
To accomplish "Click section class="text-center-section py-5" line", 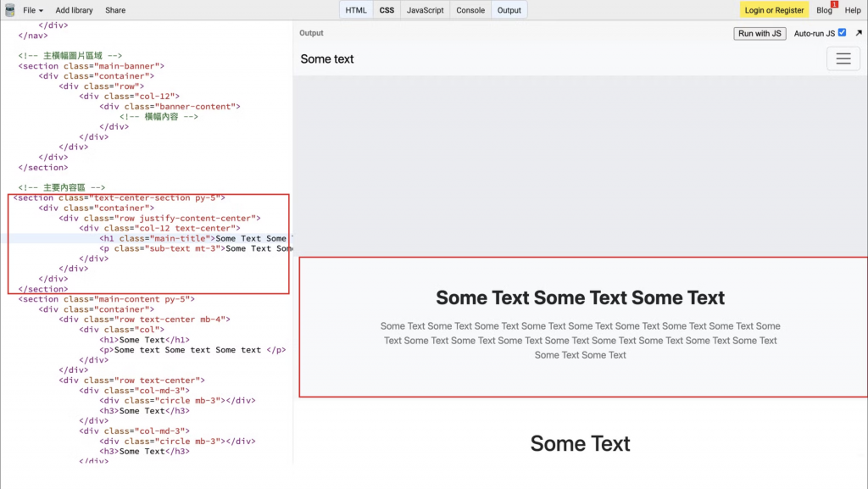I will [119, 197].
